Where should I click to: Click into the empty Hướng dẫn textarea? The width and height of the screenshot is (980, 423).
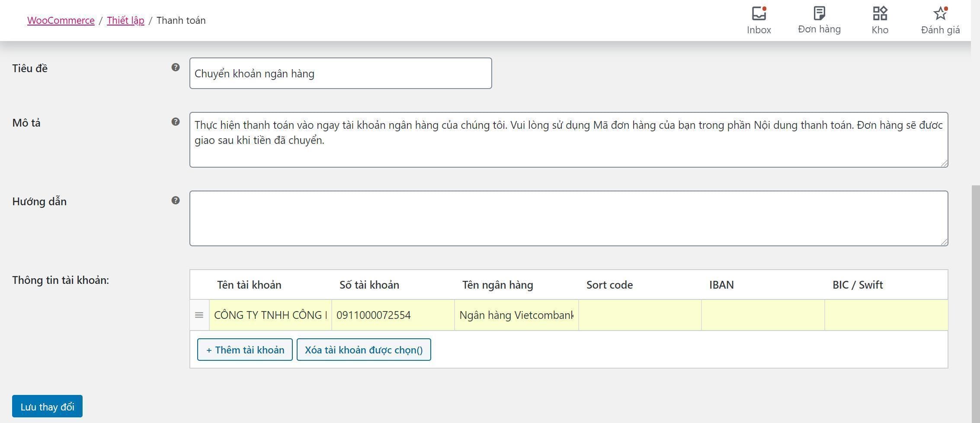(569, 218)
